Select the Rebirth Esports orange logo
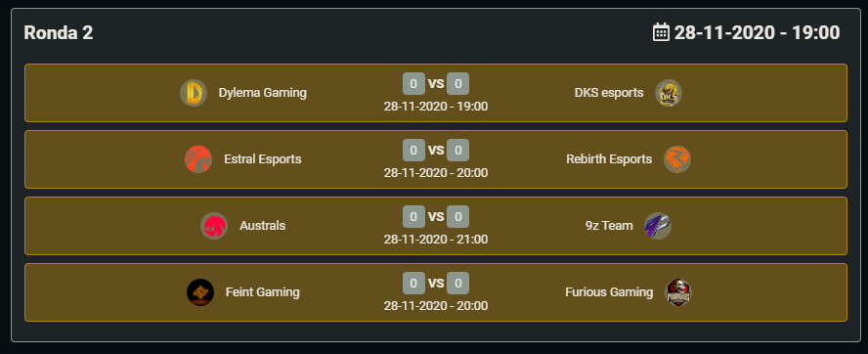Image resolution: width=868 pixels, height=354 pixels. [x=677, y=159]
